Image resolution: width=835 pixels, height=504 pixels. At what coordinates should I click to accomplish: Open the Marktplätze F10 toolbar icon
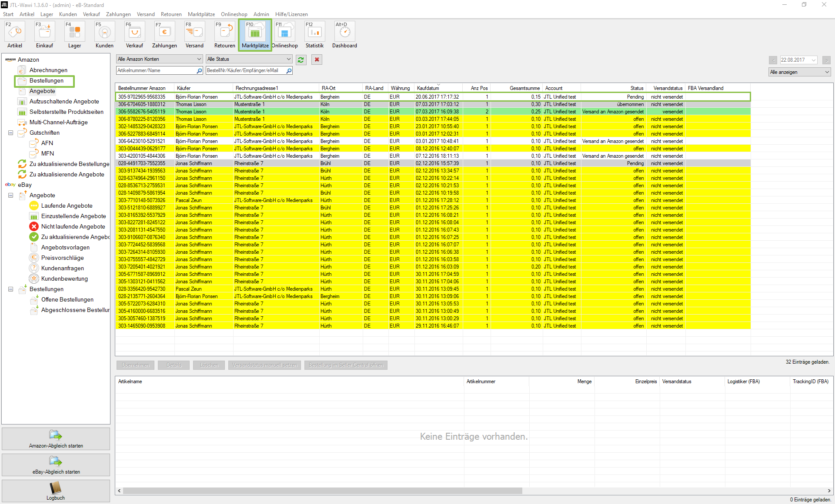pyautogui.click(x=255, y=35)
